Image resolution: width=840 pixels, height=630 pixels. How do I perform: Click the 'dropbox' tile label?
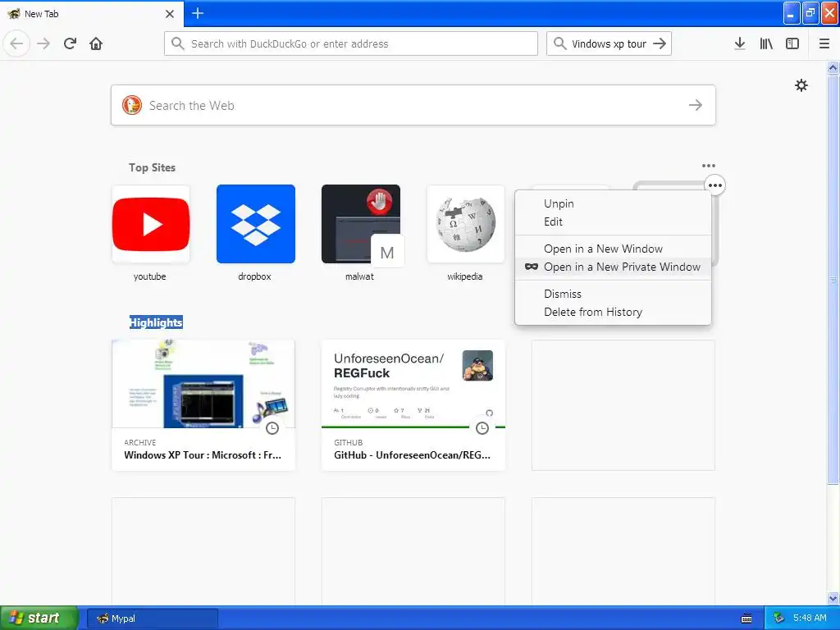[x=254, y=276]
